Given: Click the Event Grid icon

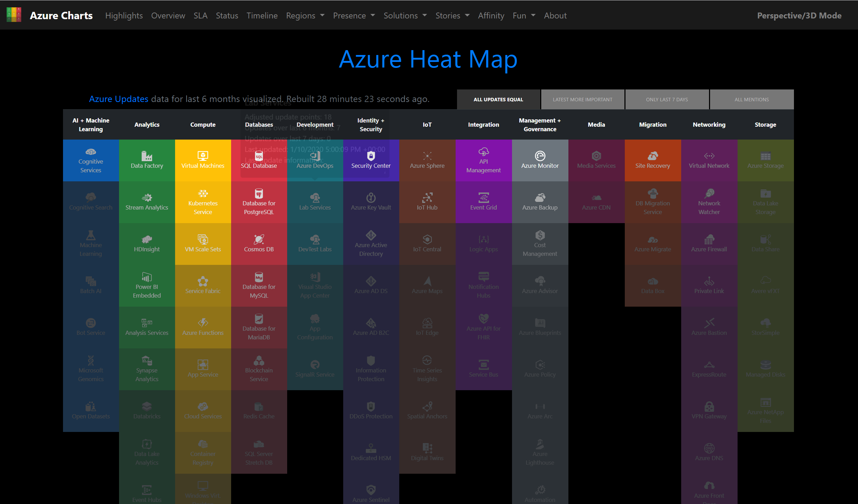Looking at the screenshot, I should click(x=484, y=197).
